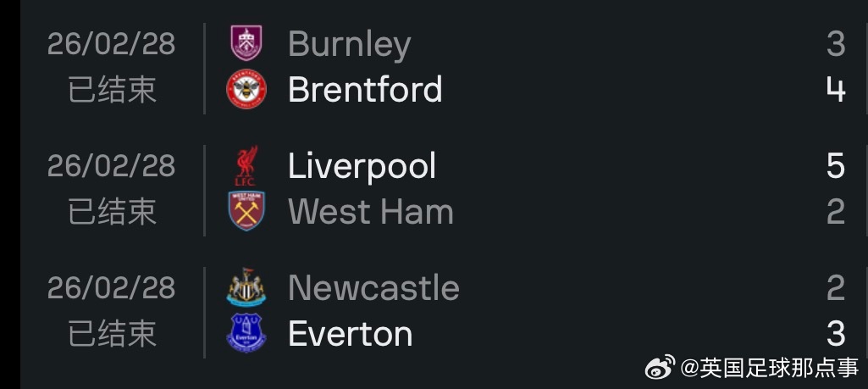868x389 pixels.
Task: Click 已结束 status under Liverpool match date
Action: click(112, 212)
